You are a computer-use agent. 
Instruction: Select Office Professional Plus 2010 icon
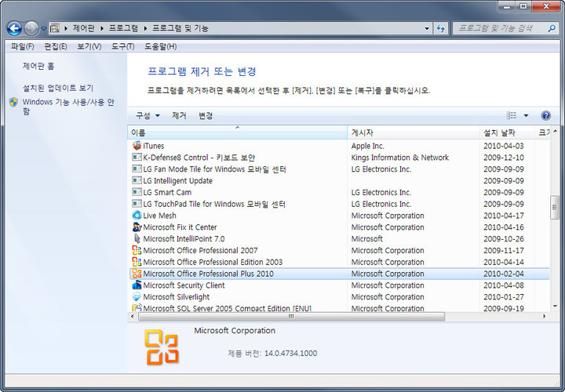[x=137, y=273]
